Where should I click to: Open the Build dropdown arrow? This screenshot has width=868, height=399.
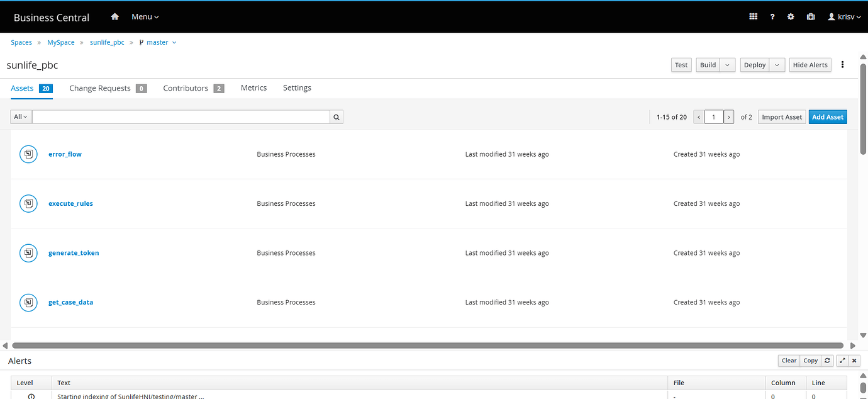tap(727, 64)
